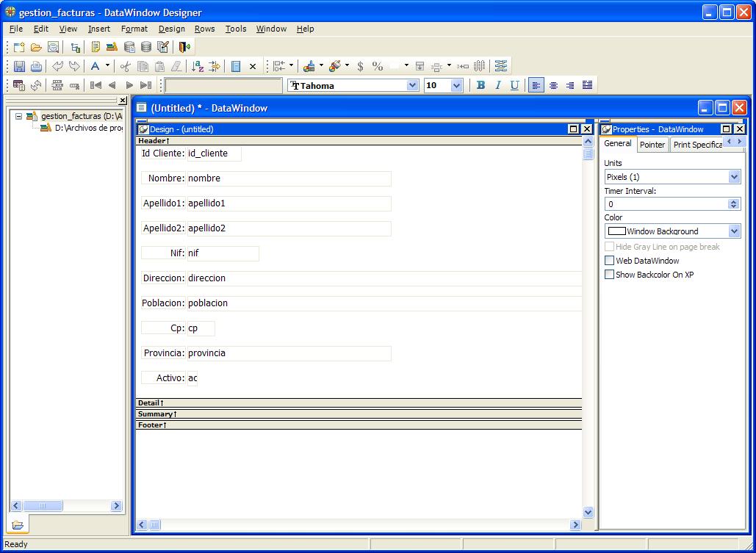
Task: Open the Color Window Background dropdown
Action: [734, 231]
